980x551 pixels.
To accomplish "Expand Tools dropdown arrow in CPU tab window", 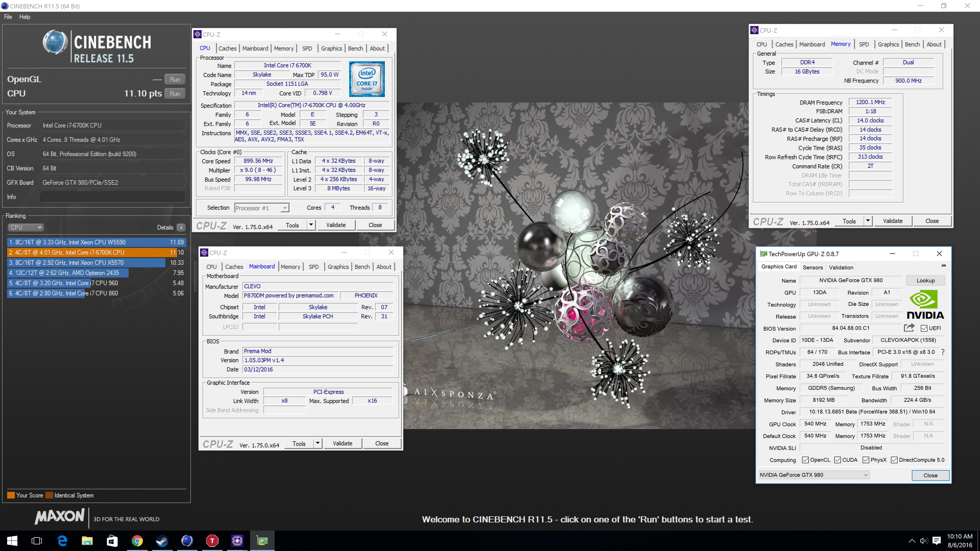I will (311, 225).
